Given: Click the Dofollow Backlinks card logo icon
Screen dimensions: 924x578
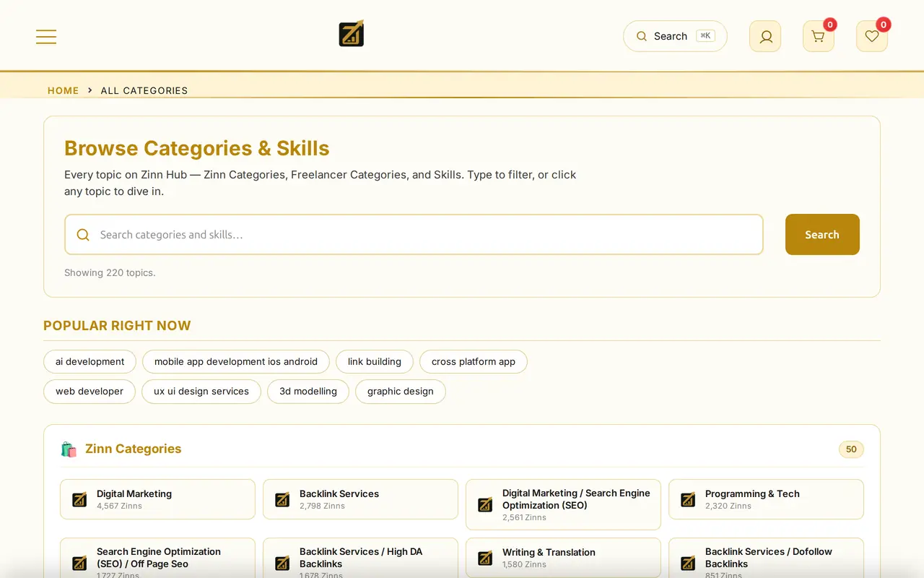Looking at the screenshot, I should point(688,563).
